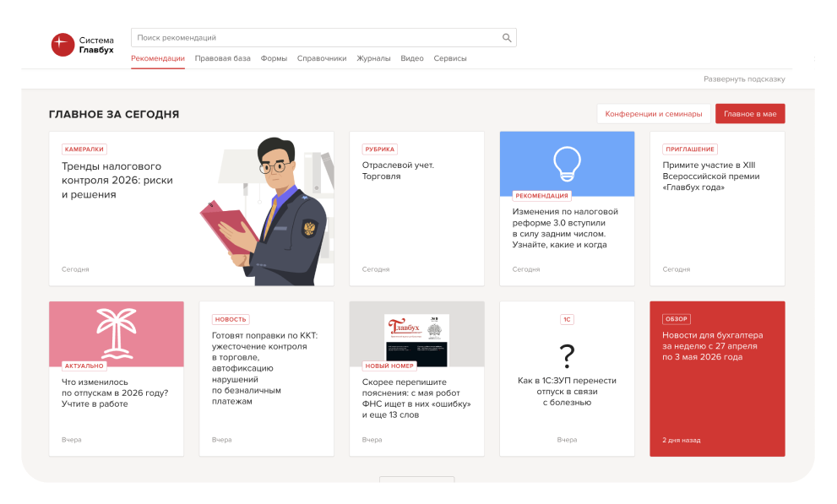Click the 2 дня назад date text

click(x=681, y=440)
